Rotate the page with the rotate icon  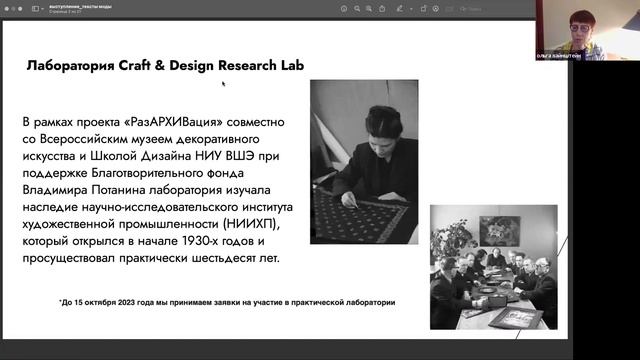pos(424,9)
